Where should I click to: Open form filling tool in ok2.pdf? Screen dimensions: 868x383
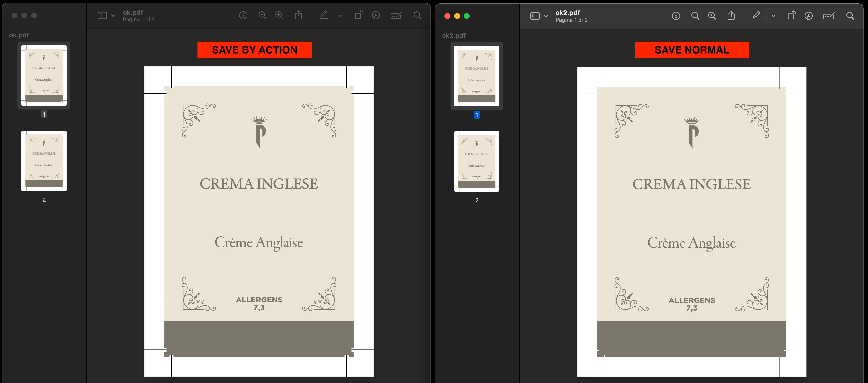pyautogui.click(x=829, y=16)
